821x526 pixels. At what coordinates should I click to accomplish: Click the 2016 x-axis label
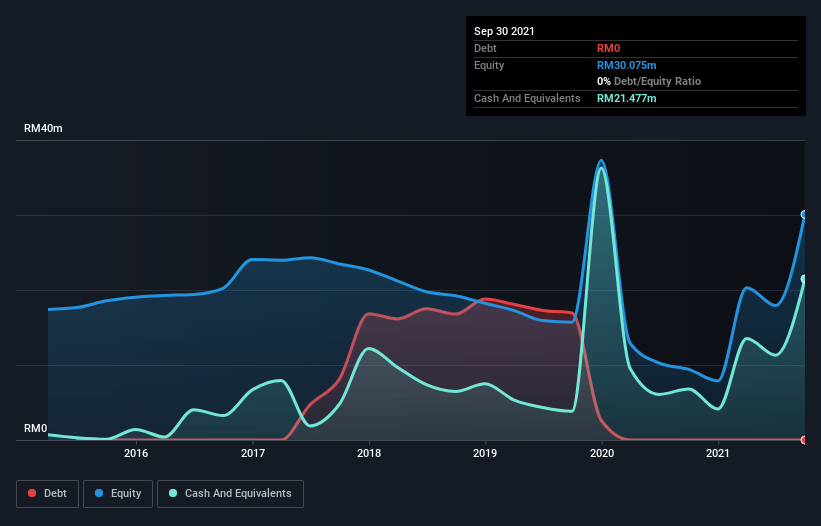click(x=136, y=453)
